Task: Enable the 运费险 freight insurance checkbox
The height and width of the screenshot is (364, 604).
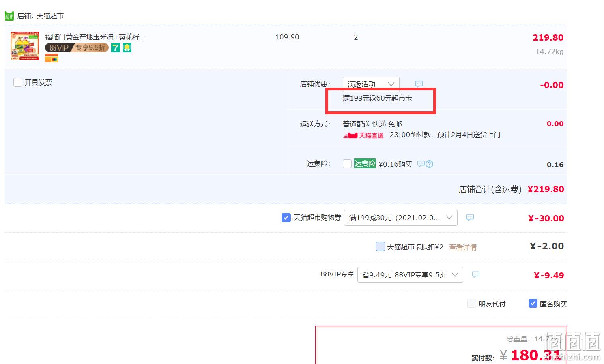Action: click(x=347, y=164)
